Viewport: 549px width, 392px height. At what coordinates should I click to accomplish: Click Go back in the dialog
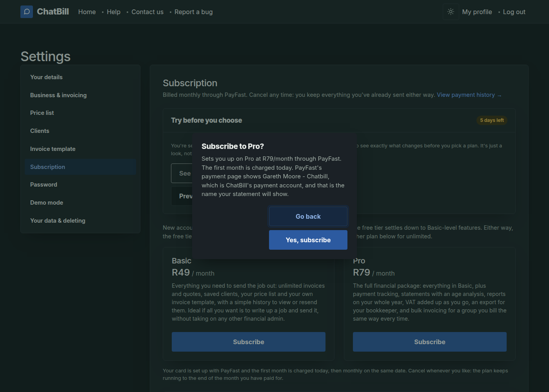tap(308, 216)
